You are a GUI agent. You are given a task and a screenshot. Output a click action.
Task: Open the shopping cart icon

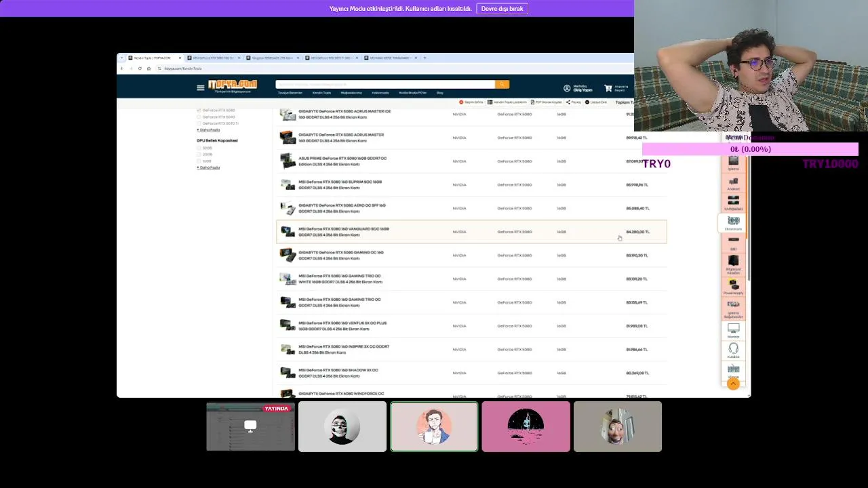608,88
